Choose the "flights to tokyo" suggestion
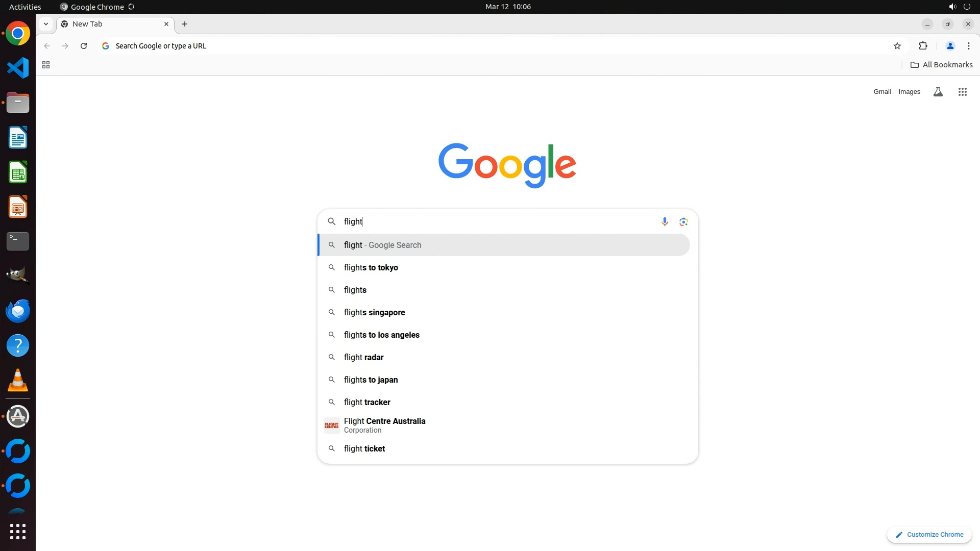The height and width of the screenshot is (551, 980). point(371,267)
